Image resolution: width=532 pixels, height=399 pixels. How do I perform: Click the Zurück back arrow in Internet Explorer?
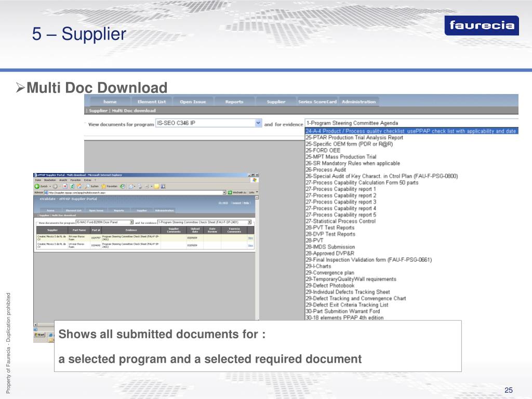(37, 187)
